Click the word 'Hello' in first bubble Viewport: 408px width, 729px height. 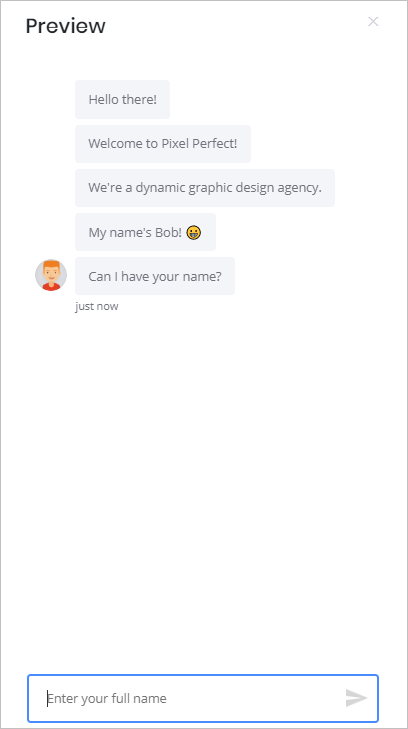pos(104,99)
